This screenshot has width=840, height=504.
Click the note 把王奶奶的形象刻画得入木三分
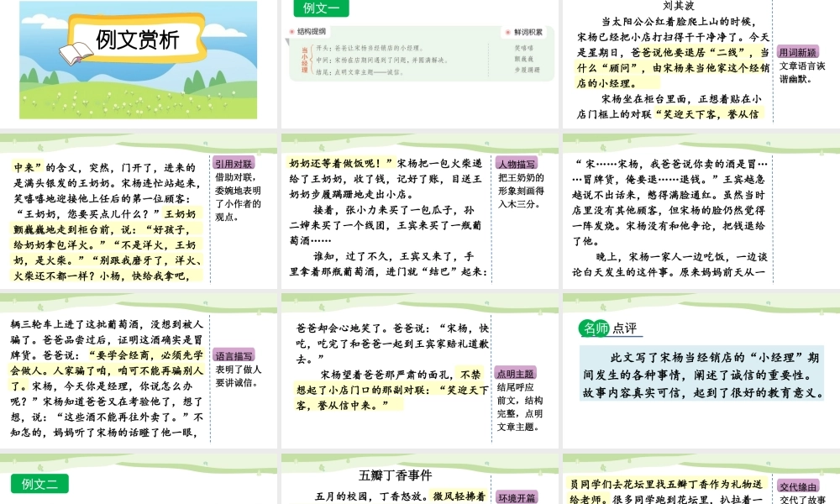(x=521, y=191)
